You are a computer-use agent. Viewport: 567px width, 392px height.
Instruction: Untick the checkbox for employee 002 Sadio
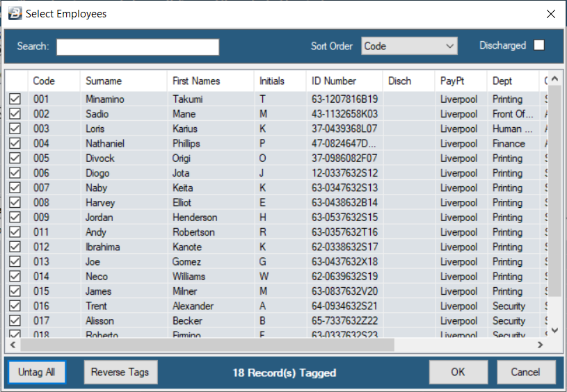[x=15, y=114]
